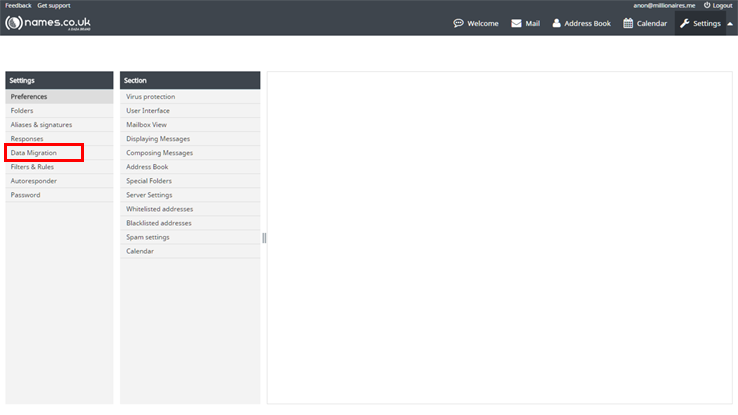Select the Composing Messages section
738x415 pixels.
pyautogui.click(x=159, y=153)
